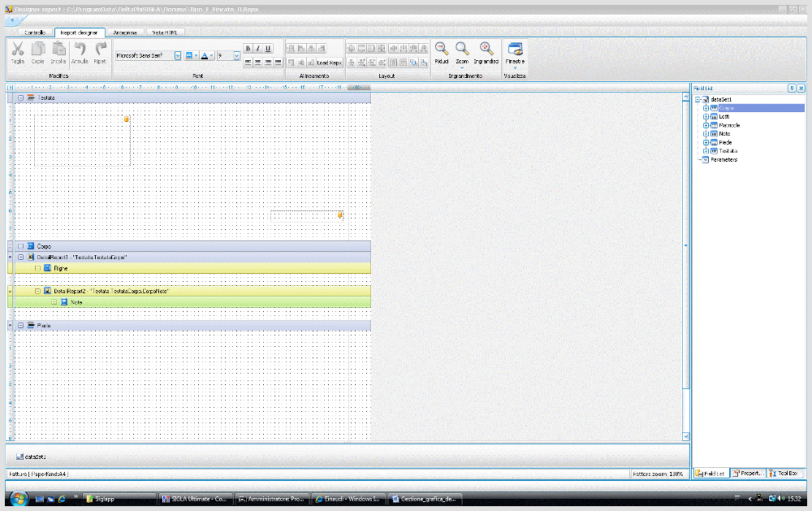
Task: Close the Field List panel
Action: tap(801, 89)
